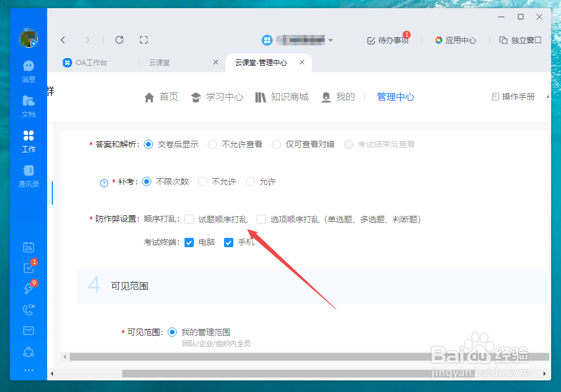Click the user avatar in the sidebar
Image resolution: width=561 pixels, height=392 pixels.
(x=29, y=38)
